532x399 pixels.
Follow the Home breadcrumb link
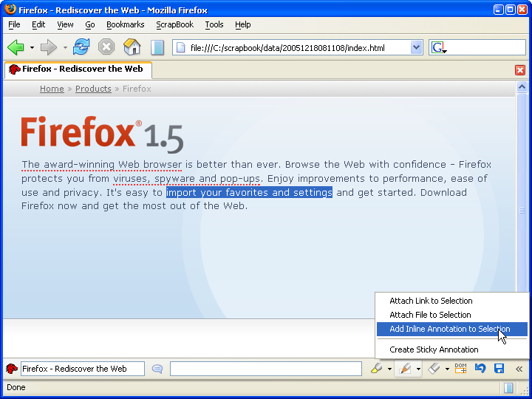click(52, 89)
